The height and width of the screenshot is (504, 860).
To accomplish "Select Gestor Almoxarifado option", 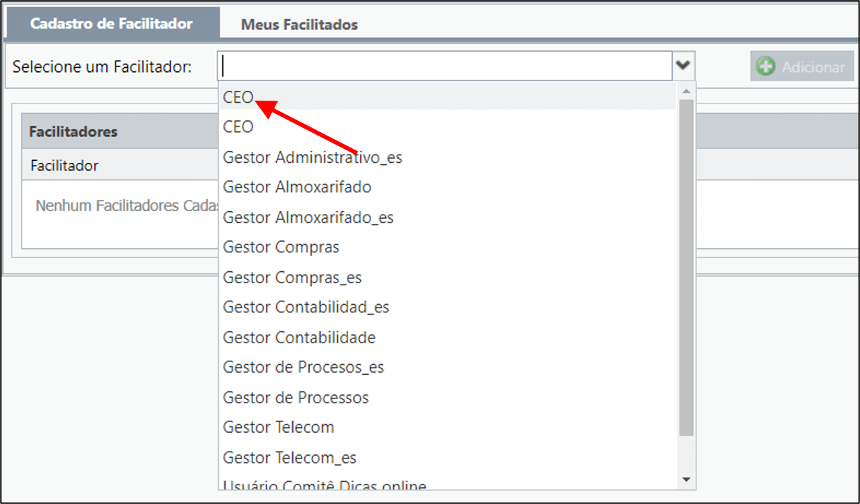I will pyautogui.click(x=447, y=187).
